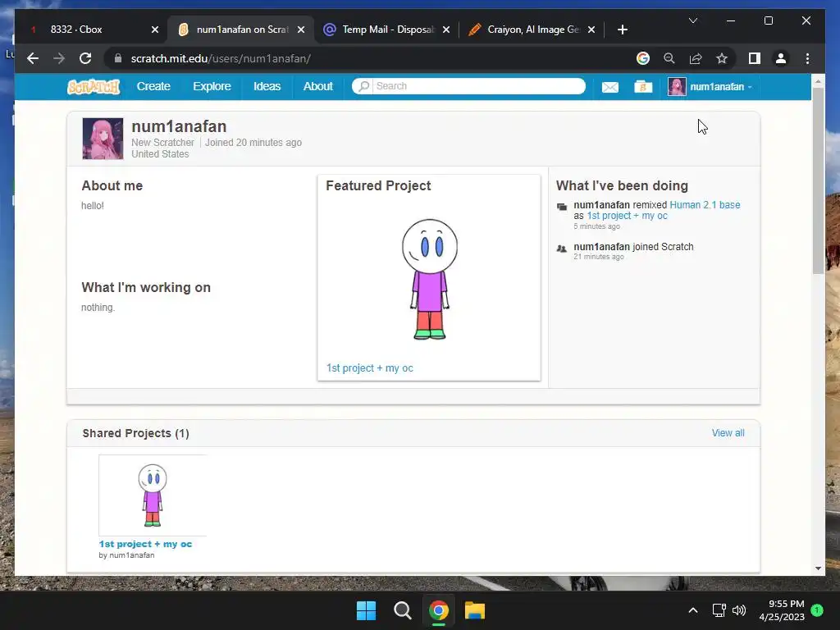Click the Scratch logo in navigation bar
Image resolution: width=840 pixels, height=630 pixels.
[x=94, y=87]
